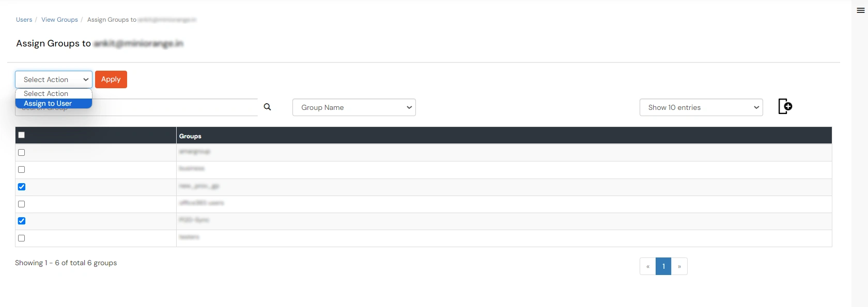Click the orange Apply button

pos(111,79)
